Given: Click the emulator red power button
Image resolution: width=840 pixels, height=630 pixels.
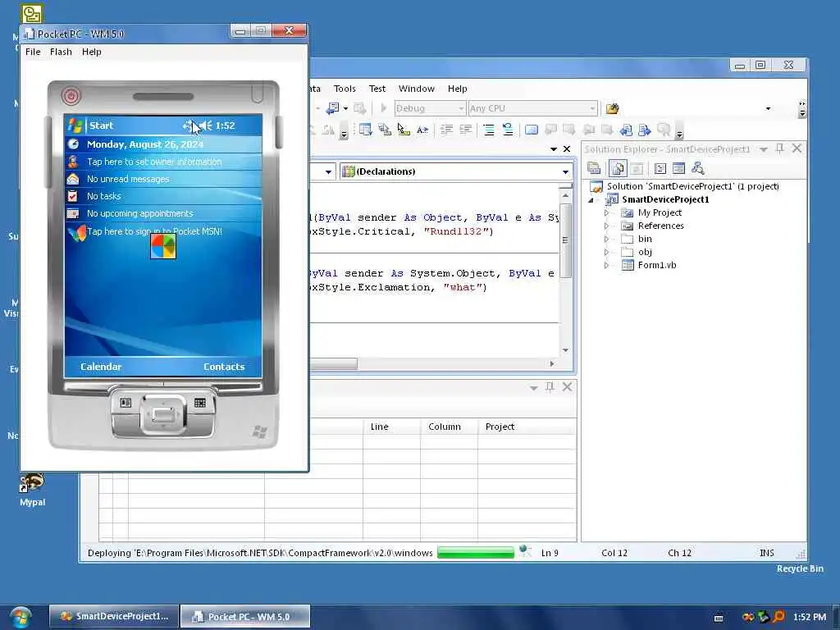Looking at the screenshot, I should (71, 96).
